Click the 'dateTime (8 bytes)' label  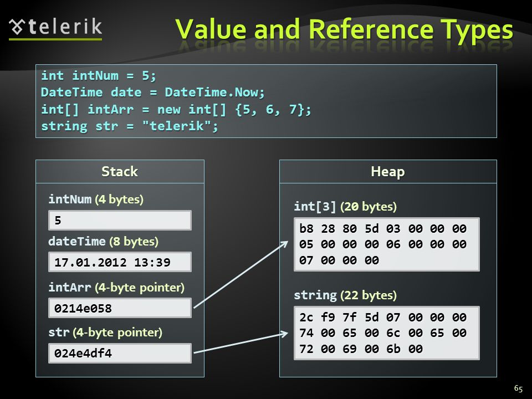tap(104, 241)
